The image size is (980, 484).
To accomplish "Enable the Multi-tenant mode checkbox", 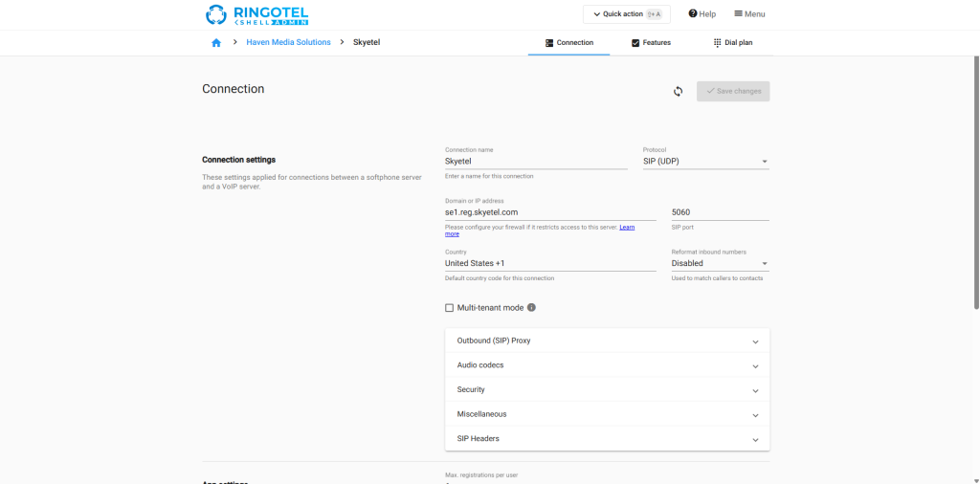I will [450, 308].
